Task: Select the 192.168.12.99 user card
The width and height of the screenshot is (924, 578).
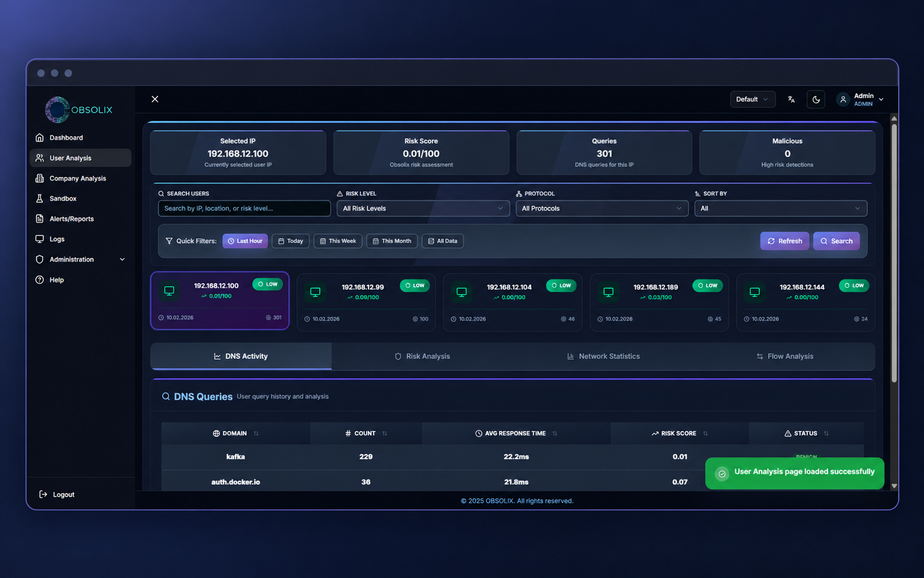Action: click(366, 302)
